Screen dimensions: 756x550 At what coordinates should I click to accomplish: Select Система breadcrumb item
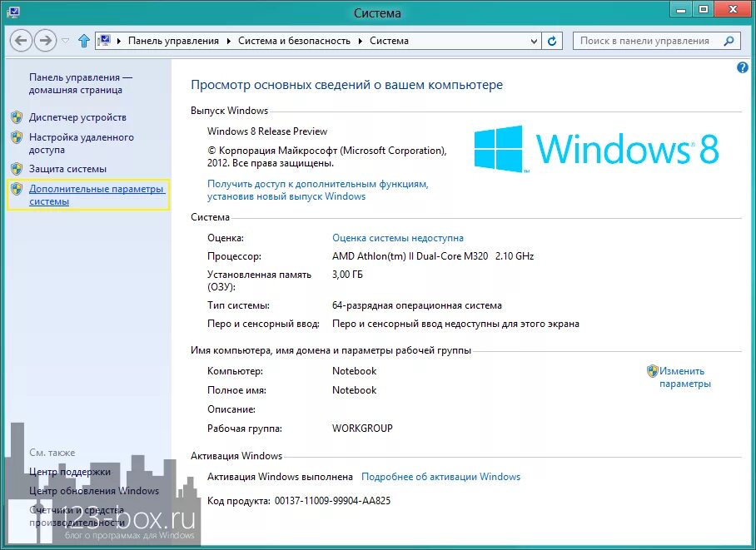[389, 41]
